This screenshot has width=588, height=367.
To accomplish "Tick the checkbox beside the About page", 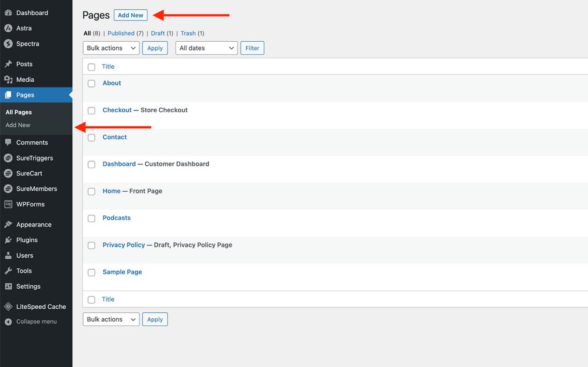I will coord(92,84).
